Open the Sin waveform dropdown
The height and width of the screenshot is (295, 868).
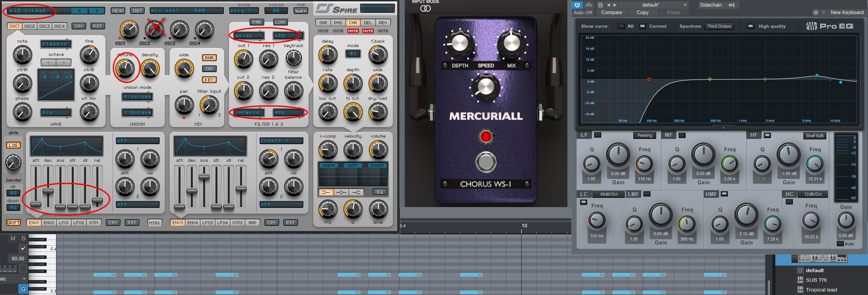[x=56, y=113]
